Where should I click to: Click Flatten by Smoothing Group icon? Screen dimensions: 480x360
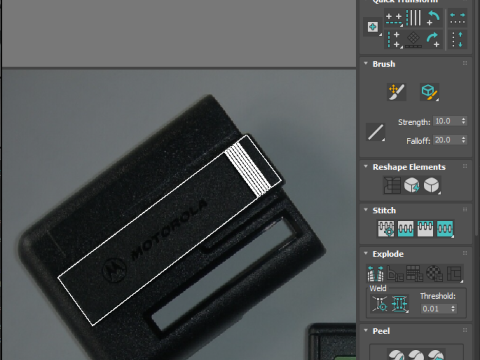(x=415, y=274)
